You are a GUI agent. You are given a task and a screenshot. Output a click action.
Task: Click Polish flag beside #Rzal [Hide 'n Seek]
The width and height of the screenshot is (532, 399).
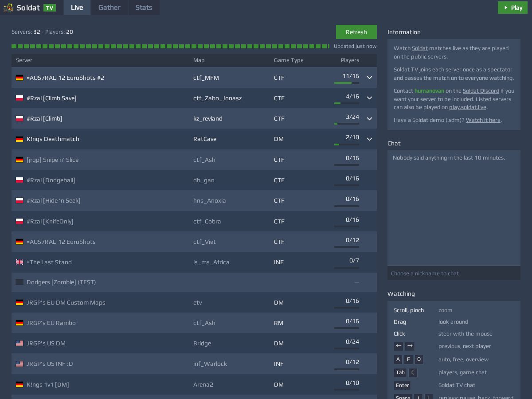coord(20,200)
